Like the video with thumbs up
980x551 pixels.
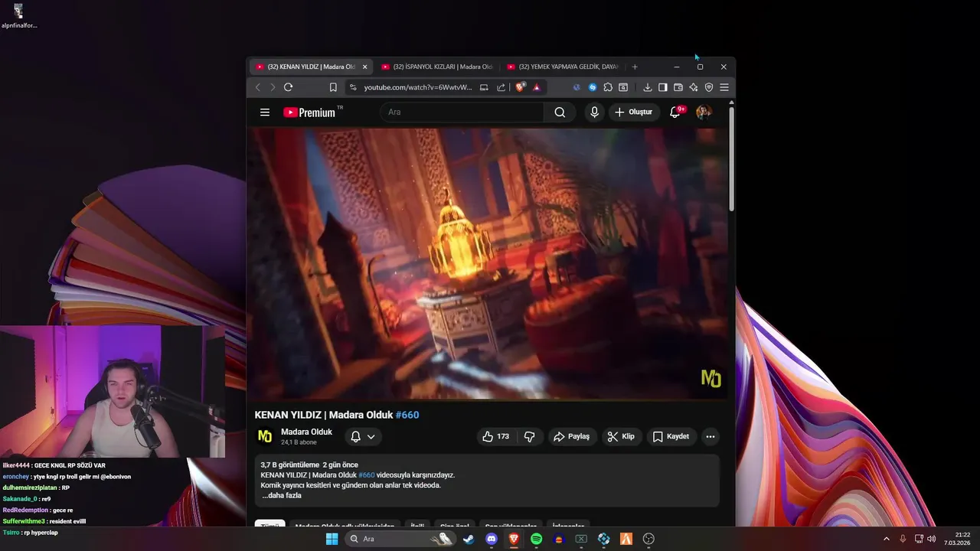coord(495,436)
